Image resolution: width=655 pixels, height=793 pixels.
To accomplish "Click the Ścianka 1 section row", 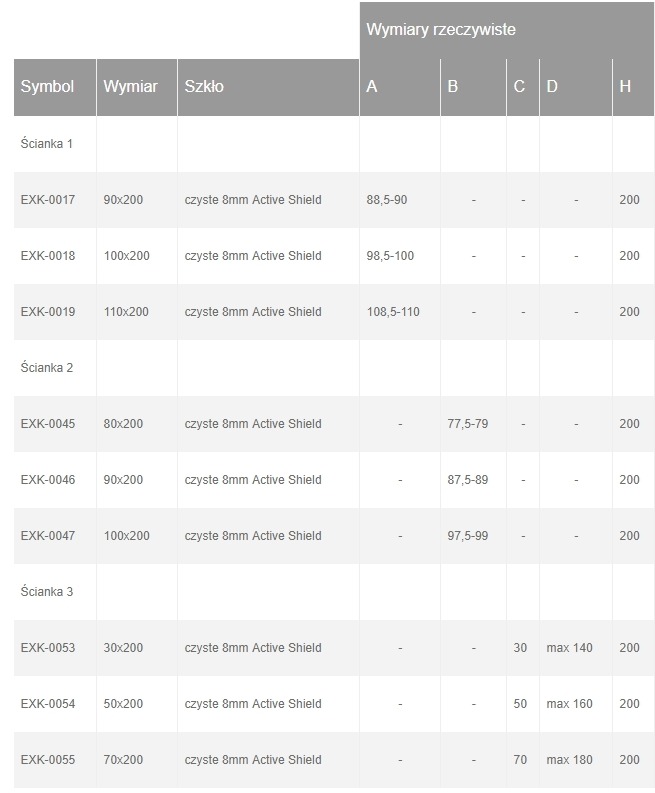I will (47, 144).
